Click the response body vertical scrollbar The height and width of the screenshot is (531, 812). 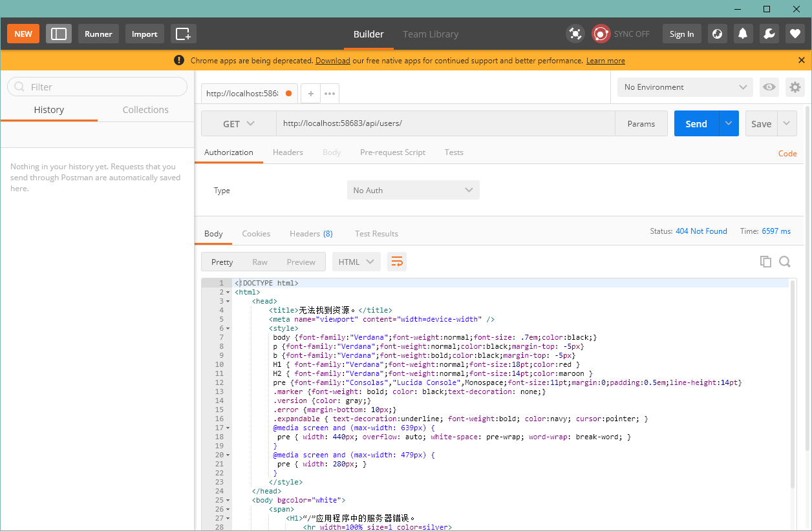click(x=793, y=384)
